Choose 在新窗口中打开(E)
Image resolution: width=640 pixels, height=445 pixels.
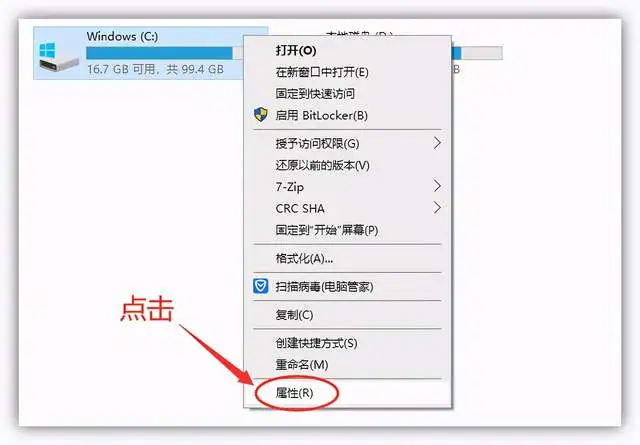pos(347,72)
